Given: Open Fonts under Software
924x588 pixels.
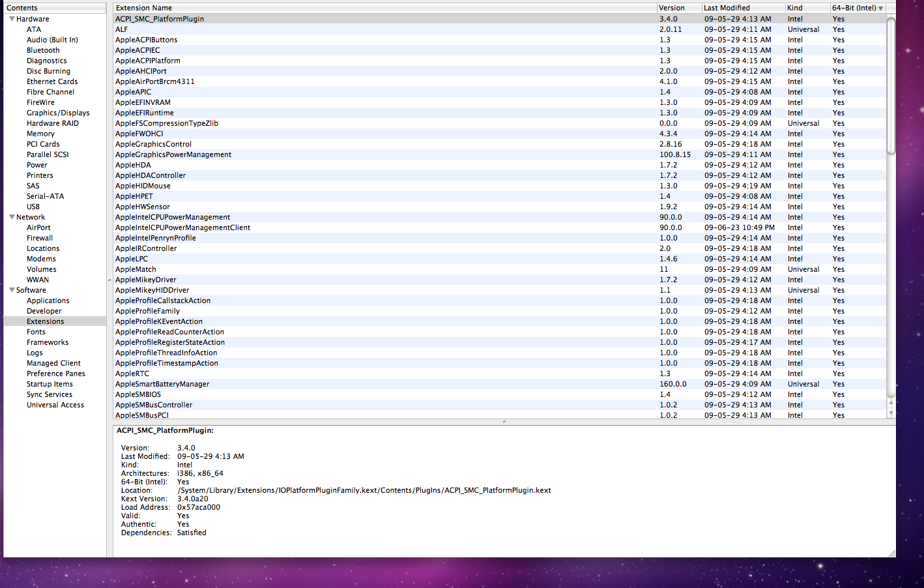Looking at the screenshot, I should [x=36, y=332].
